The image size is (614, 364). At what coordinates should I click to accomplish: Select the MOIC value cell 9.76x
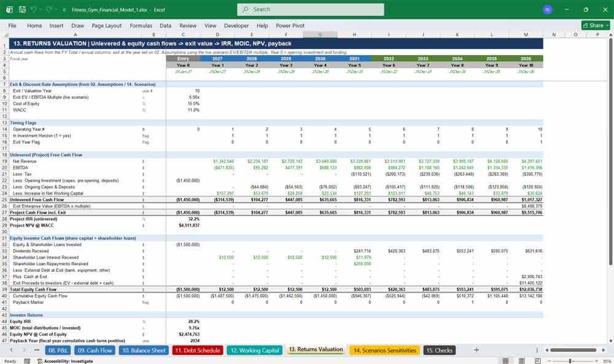(183, 328)
